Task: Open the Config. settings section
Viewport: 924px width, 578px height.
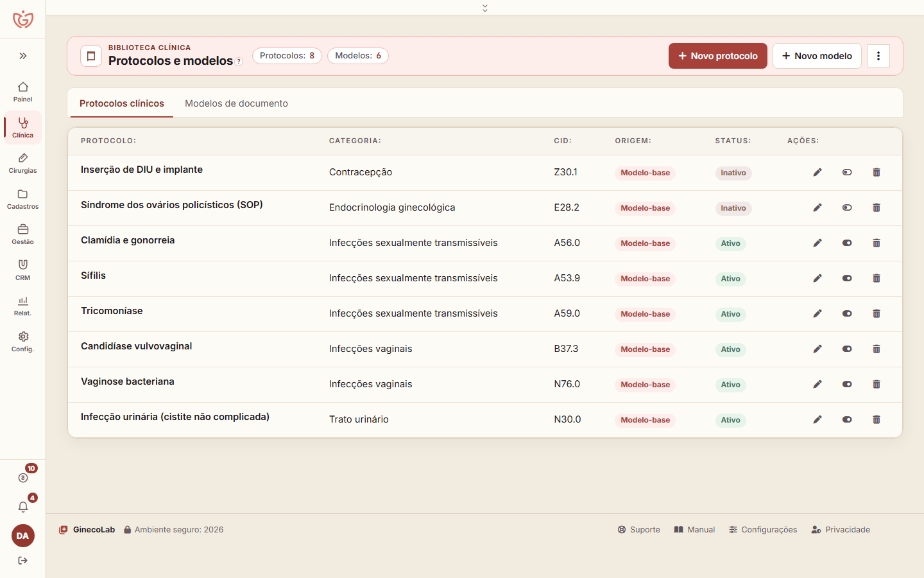Action: (x=22, y=342)
